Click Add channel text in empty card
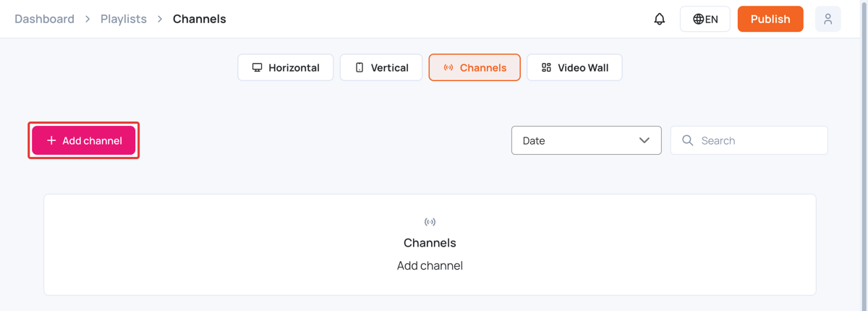Viewport: 868px width, 311px height. pos(430,265)
